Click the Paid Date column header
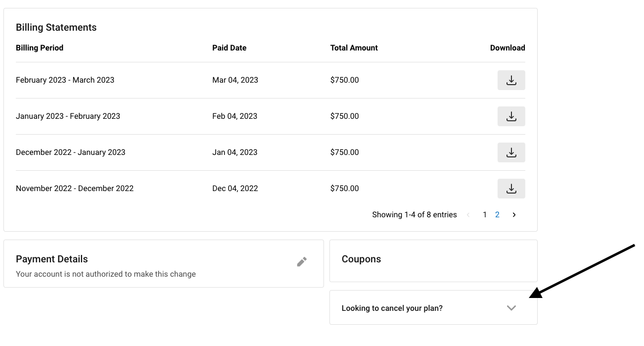 (x=229, y=48)
